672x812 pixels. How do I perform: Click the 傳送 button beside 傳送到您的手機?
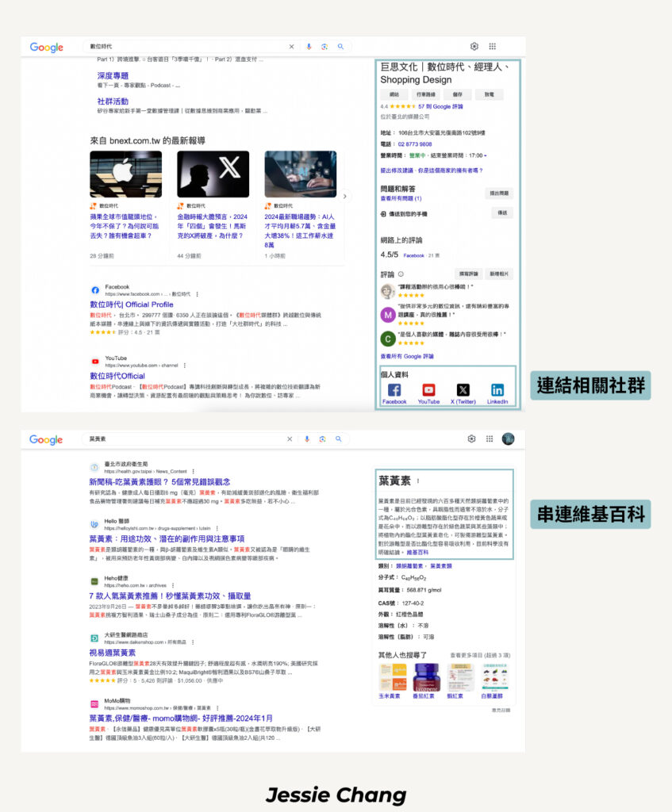pos(502,213)
